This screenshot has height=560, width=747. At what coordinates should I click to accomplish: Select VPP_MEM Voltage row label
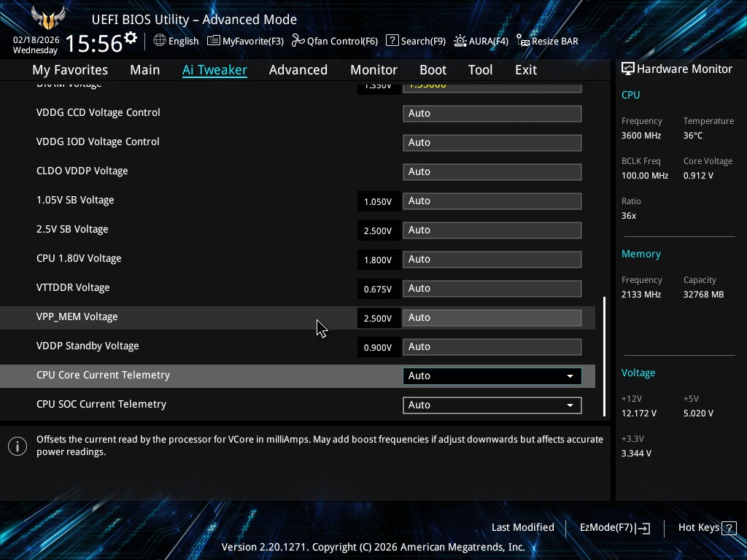coord(77,316)
